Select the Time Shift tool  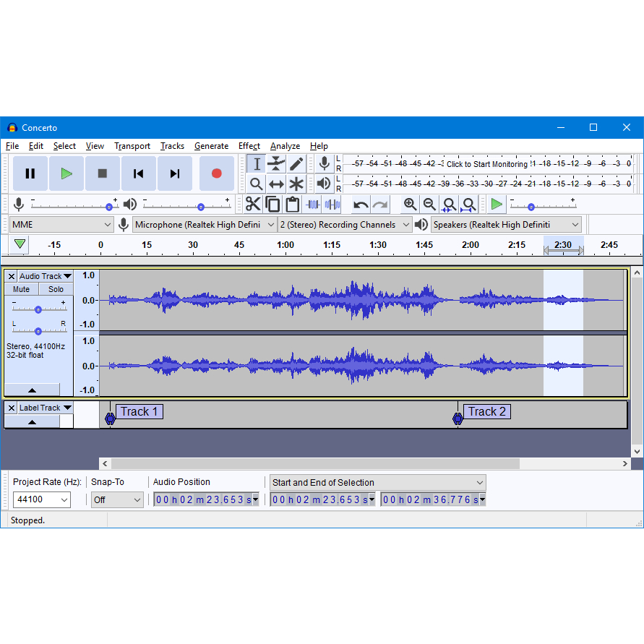pyautogui.click(x=276, y=184)
